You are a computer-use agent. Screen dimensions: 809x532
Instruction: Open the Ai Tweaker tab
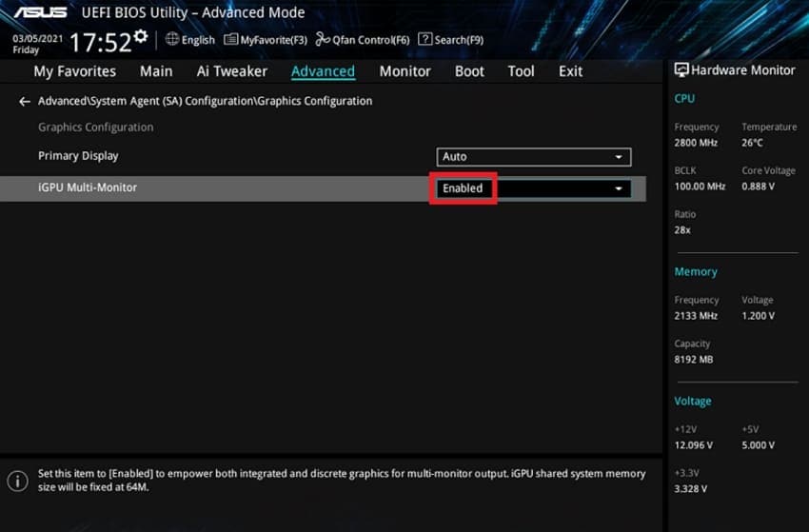(x=231, y=71)
